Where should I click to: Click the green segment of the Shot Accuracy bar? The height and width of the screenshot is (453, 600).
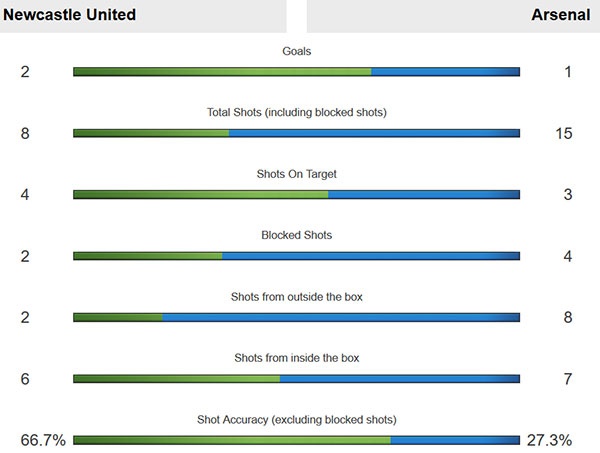(232, 440)
